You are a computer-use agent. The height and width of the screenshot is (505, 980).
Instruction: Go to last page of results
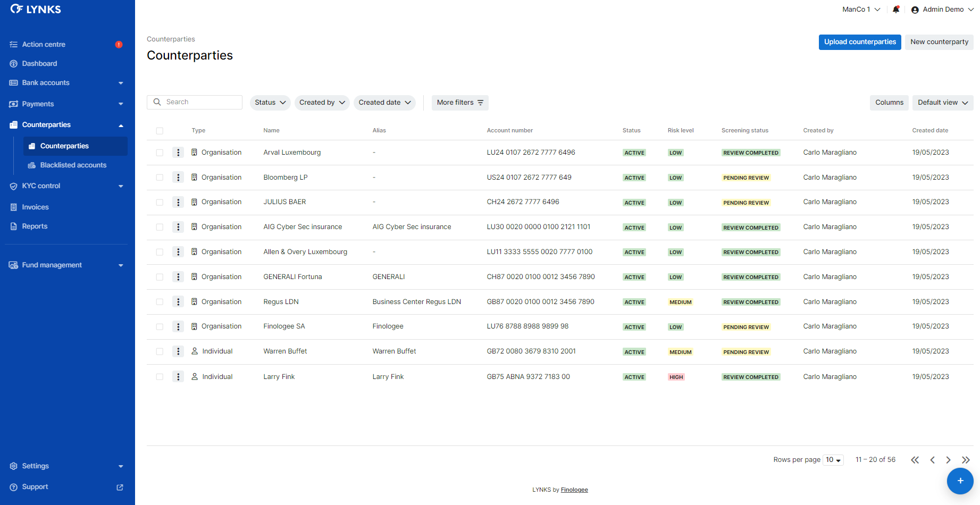click(x=966, y=460)
